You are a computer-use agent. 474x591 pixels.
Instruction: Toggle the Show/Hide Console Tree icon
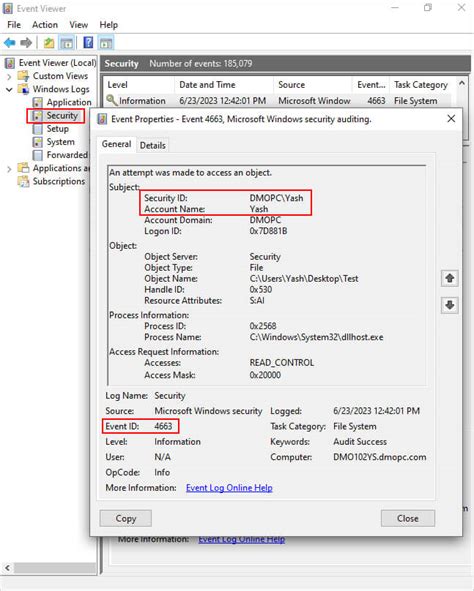click(67, 43)
